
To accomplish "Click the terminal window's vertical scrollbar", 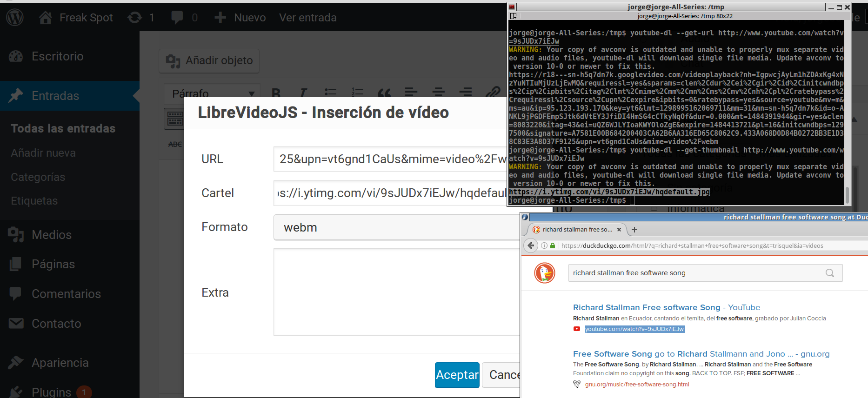I will pos(847,194).
